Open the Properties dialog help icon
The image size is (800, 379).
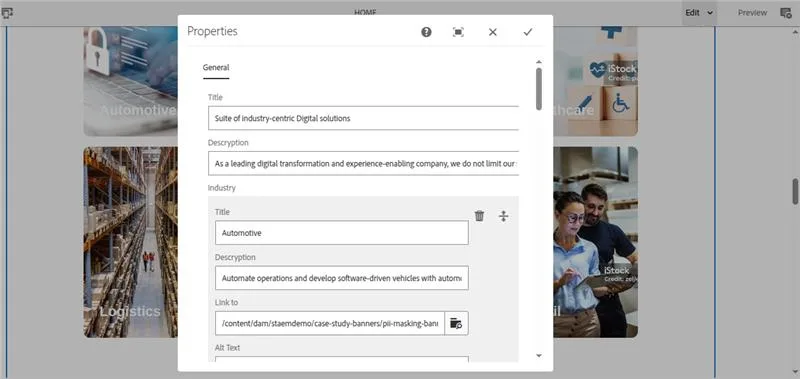426,32
